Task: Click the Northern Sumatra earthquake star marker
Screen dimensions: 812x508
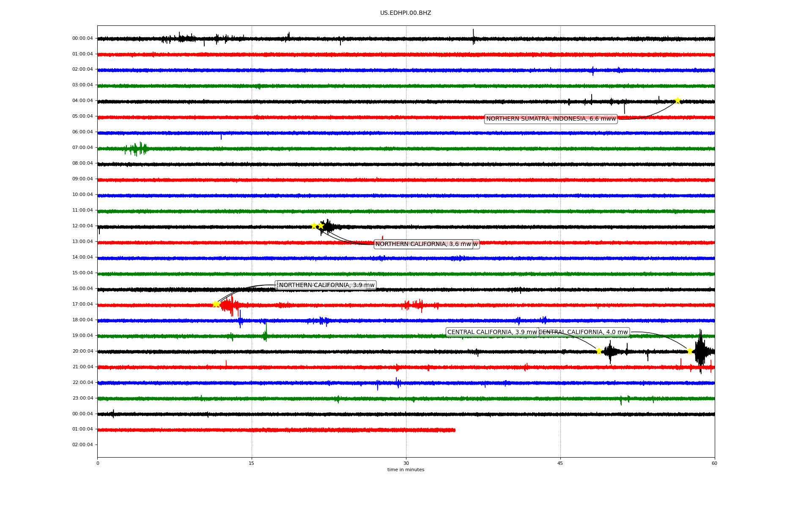Action: coord(678,100)
